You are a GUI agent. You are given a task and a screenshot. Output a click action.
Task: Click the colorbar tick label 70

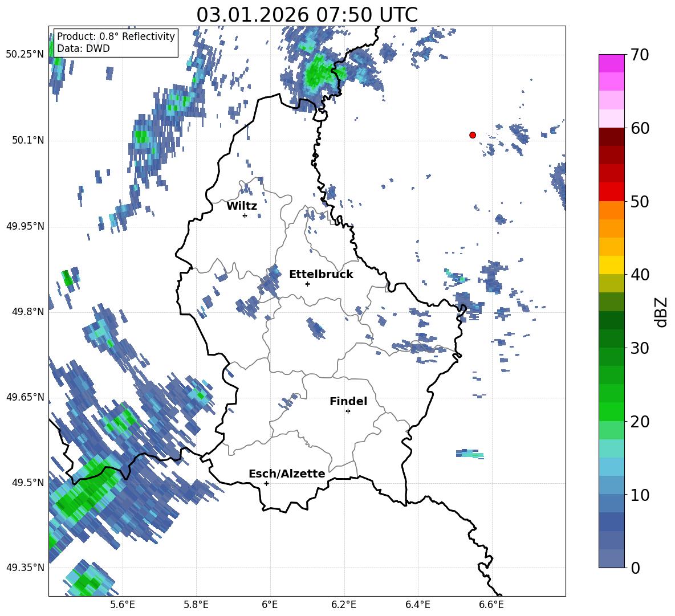(x=640, y=55)
